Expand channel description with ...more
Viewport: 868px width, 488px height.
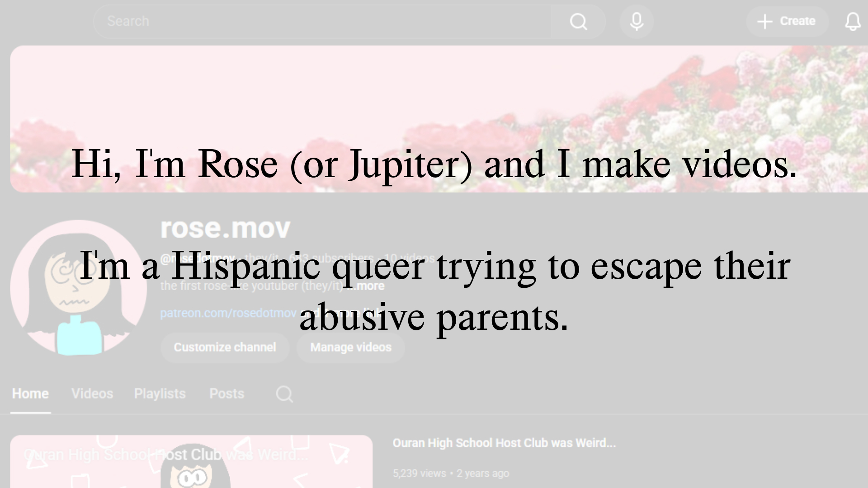tap(370, 286)
